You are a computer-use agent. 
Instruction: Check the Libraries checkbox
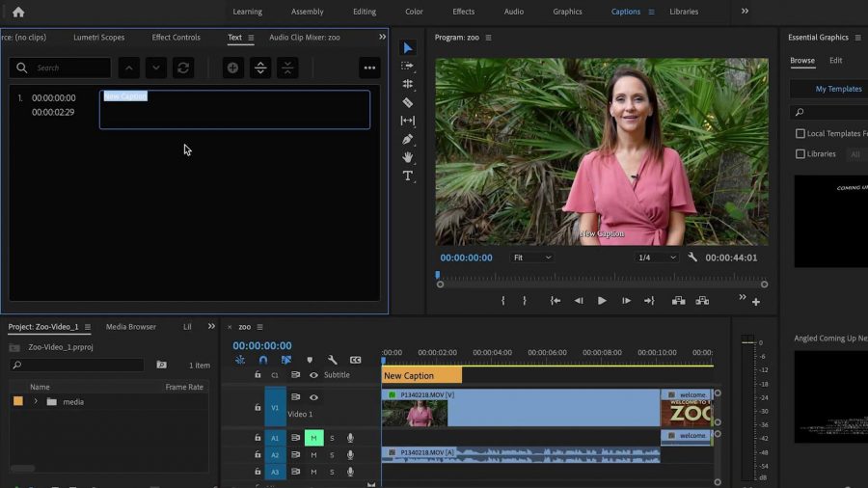pyautogui.click(x=800, y=153)
